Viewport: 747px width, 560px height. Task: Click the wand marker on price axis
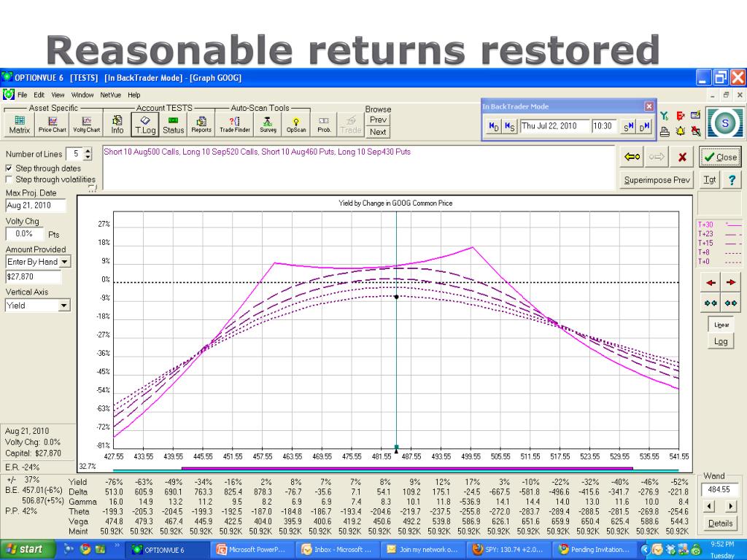396,448
